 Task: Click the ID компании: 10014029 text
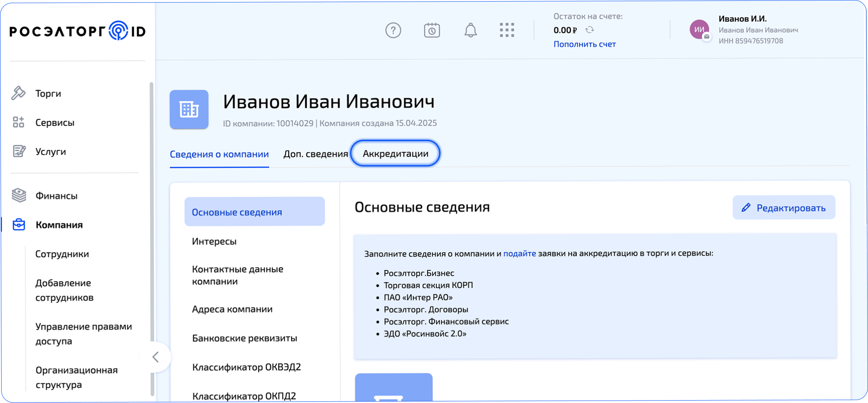(x=268, y=123)
